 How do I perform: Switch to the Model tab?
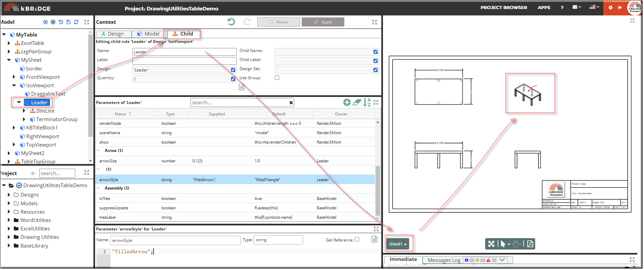tap(148, 34)
